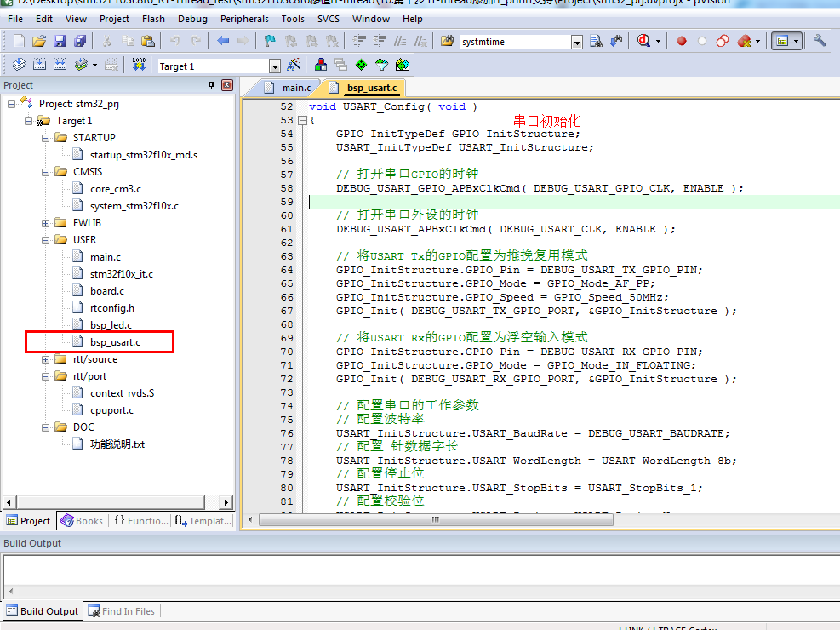Open the Target 1 selection dropdown
Screen dimensions: 840x630
click(273, 64)
